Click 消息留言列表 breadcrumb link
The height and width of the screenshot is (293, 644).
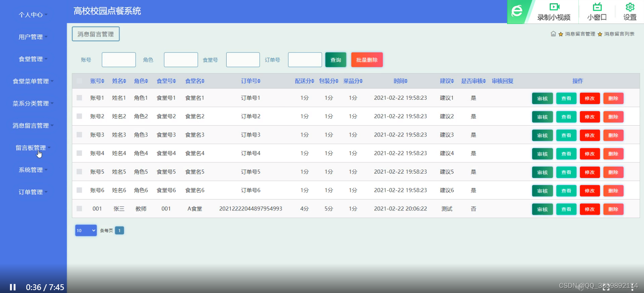(x=619, y=34)
